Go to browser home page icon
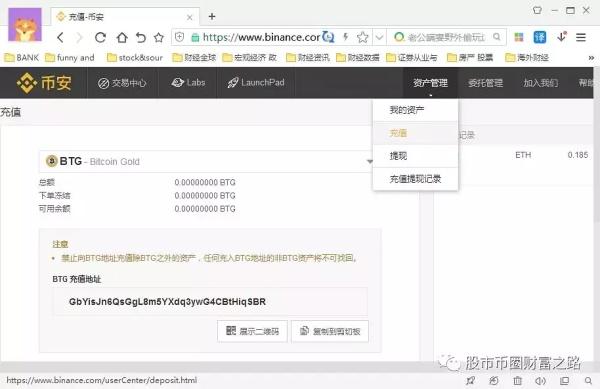 tap(122, 37)
